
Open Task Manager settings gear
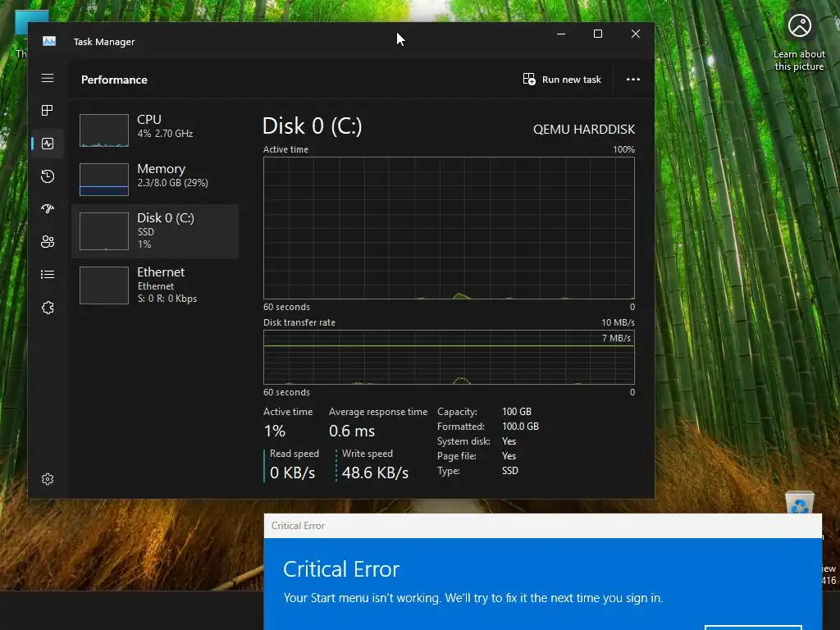point(48,479)
